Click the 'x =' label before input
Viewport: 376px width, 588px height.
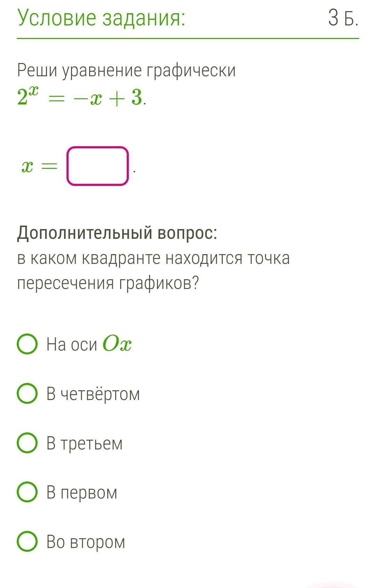[x=39, y=167]
